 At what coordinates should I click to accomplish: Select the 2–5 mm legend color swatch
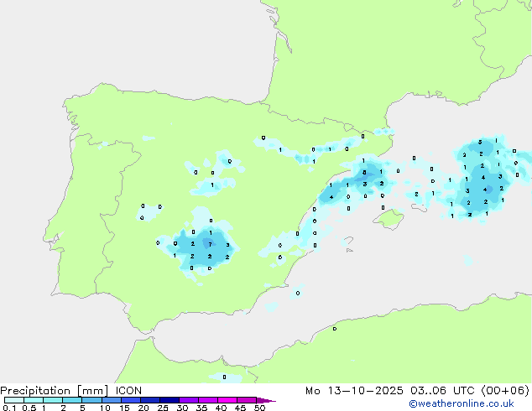72,400
